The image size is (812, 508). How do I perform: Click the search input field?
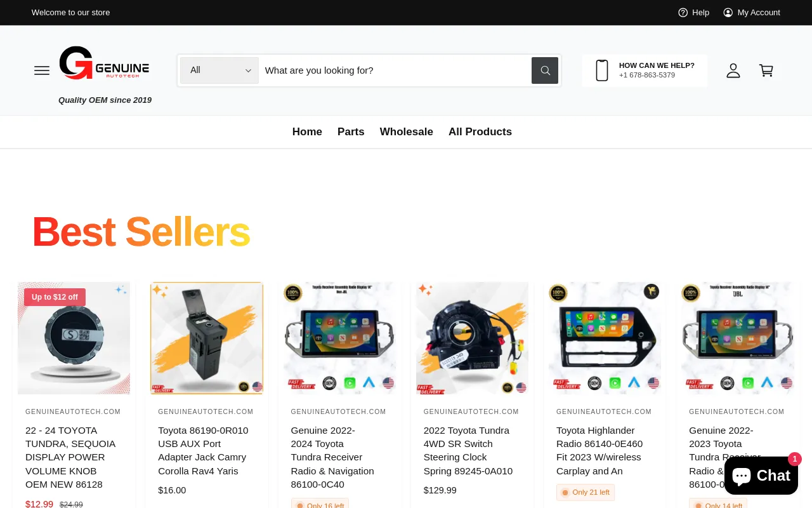pos(395,70)
